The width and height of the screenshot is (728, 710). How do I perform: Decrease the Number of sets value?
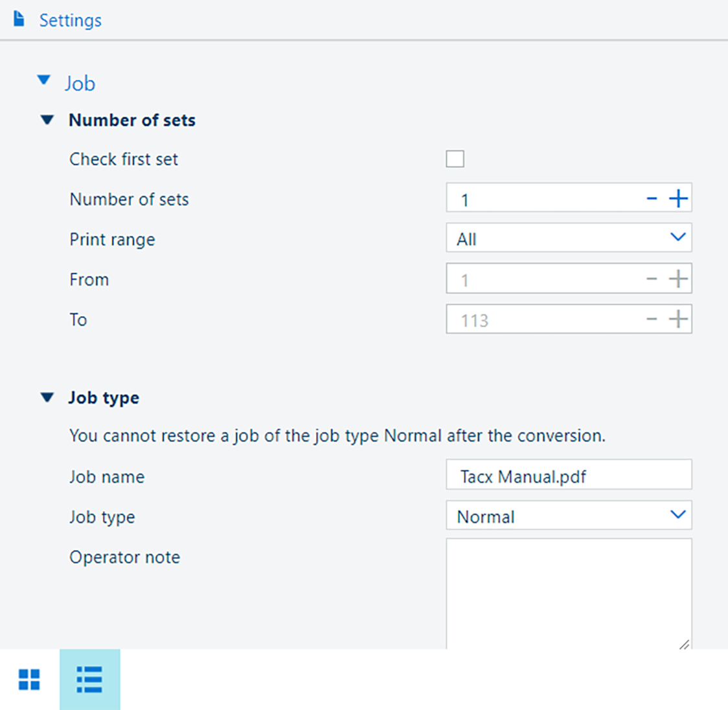pos(652,199)
